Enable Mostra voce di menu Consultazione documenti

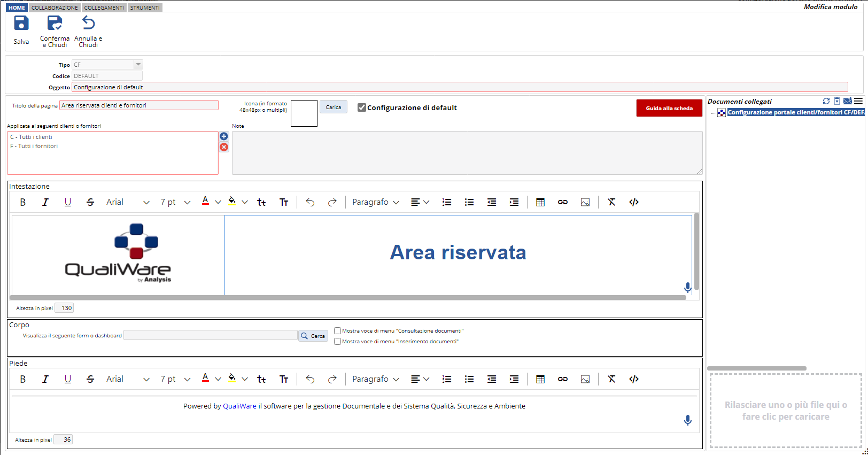pyautogui.click(x=337, y=331)
